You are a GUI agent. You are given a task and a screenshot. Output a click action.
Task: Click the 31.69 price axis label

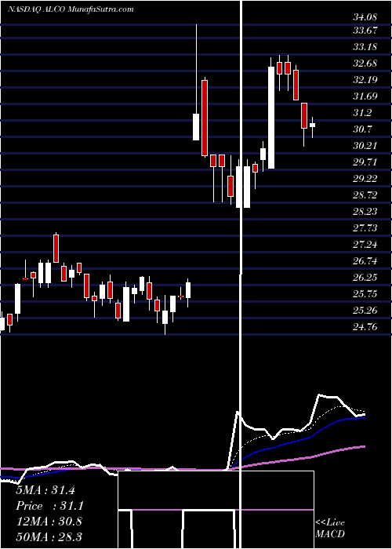pyautogui.click(x=365, y=96)
